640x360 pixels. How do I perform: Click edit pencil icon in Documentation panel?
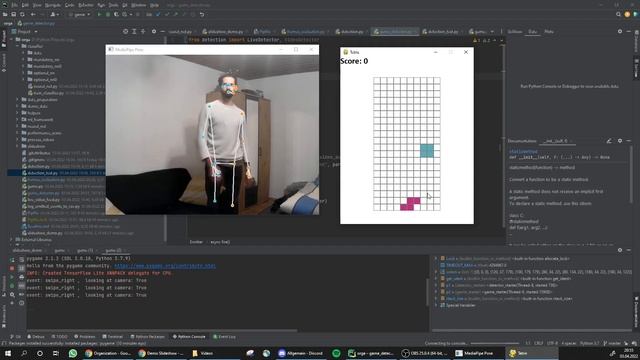[x=609, y=141]
